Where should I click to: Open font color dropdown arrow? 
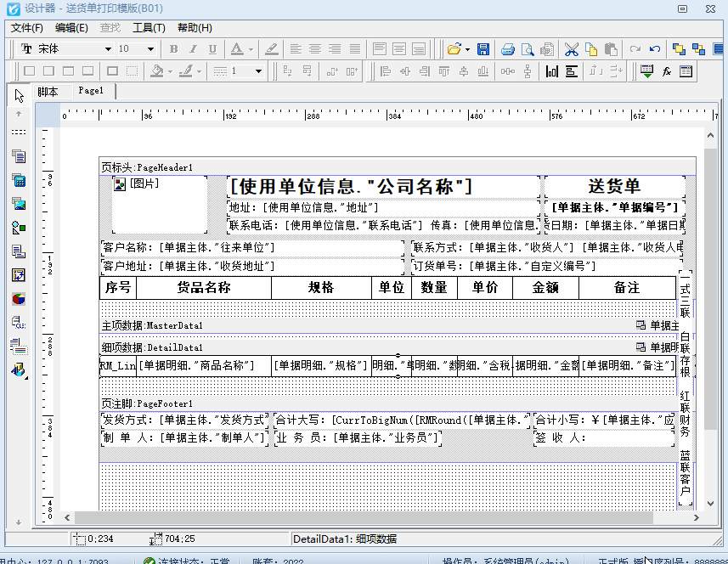tap(251, 49)
